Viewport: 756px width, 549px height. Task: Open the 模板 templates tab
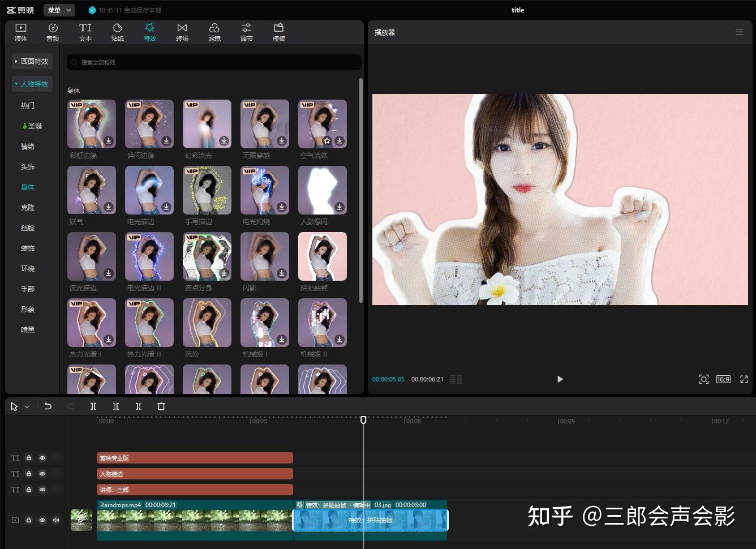pyautogui.click(x=279, y=32)
